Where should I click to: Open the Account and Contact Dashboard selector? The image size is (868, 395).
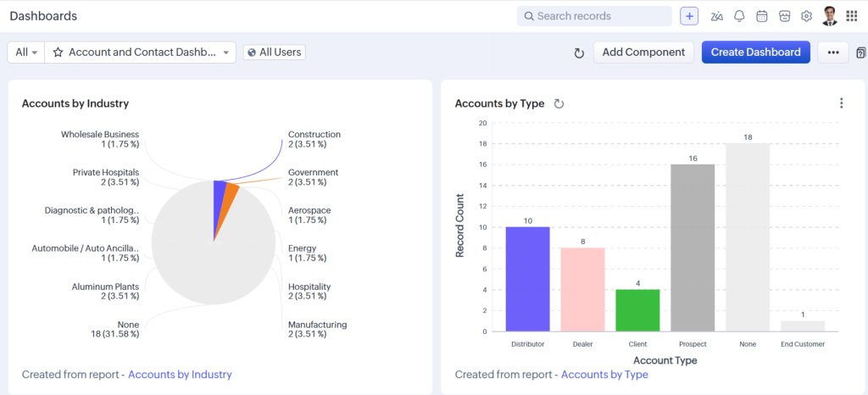click(x=141, y=53)
